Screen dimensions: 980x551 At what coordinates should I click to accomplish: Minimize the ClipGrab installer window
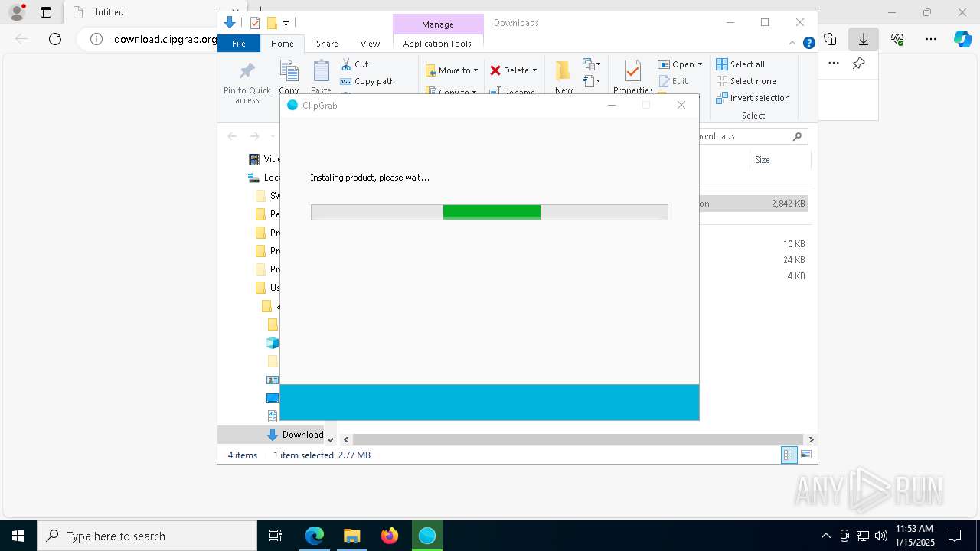[x=612, y=105]
